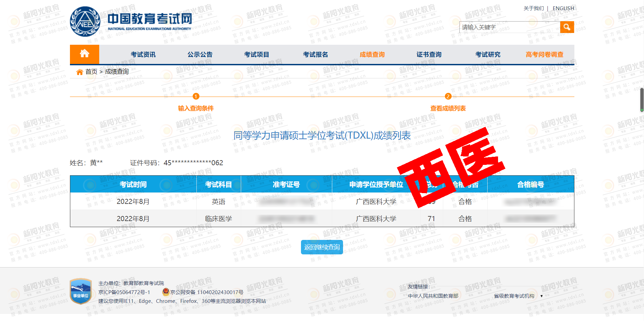The width and height of the screenshot is (644, 321).
Task: Click the 考试科目 column header
Action: tap(219, 184)
